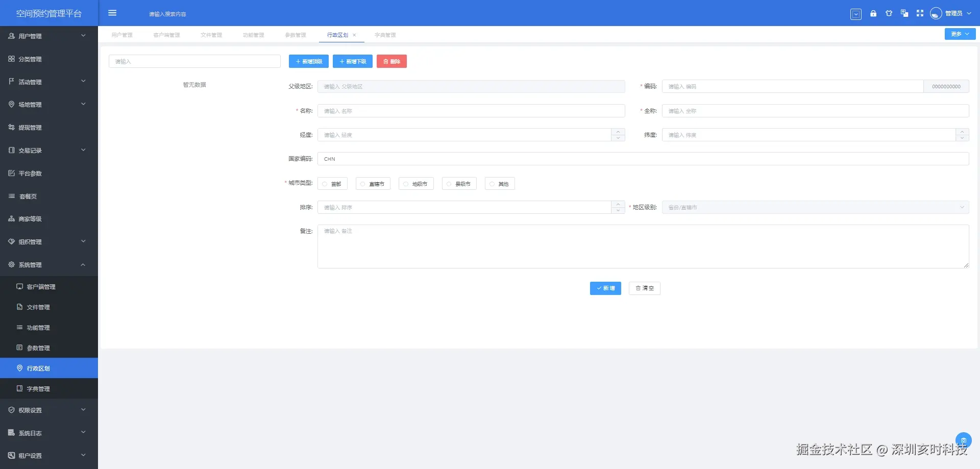Switch to the 功能管理 tab

click(254, 35)
